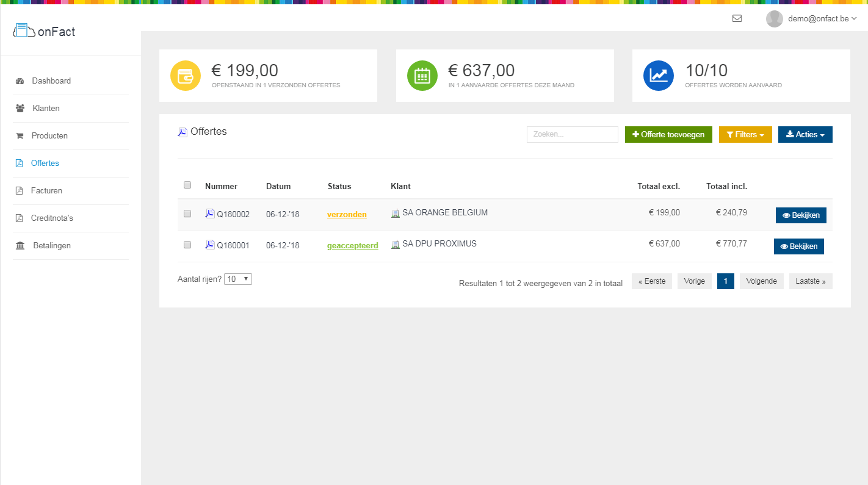
Task: Go to the Facturen section
Action: tap(46, 190)
